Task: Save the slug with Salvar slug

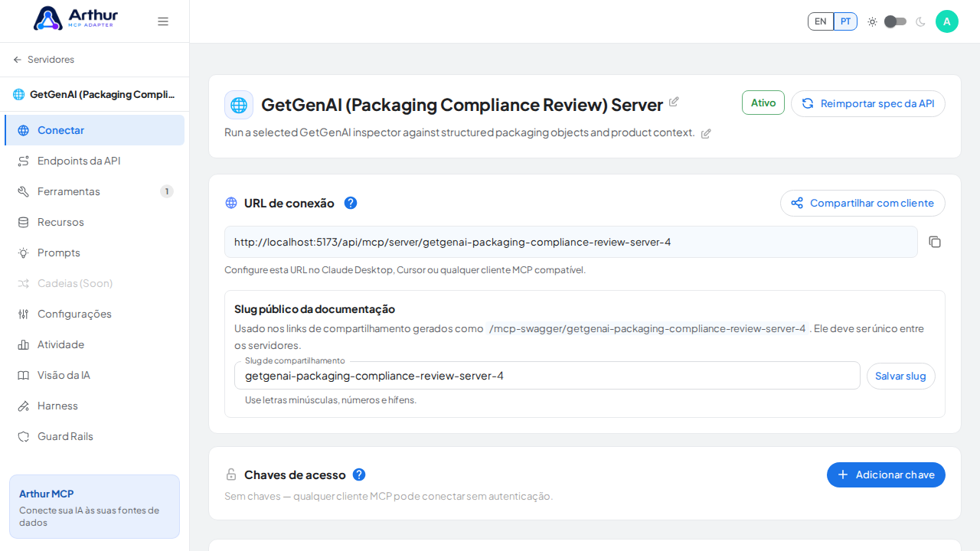Action: pos(901,376)
